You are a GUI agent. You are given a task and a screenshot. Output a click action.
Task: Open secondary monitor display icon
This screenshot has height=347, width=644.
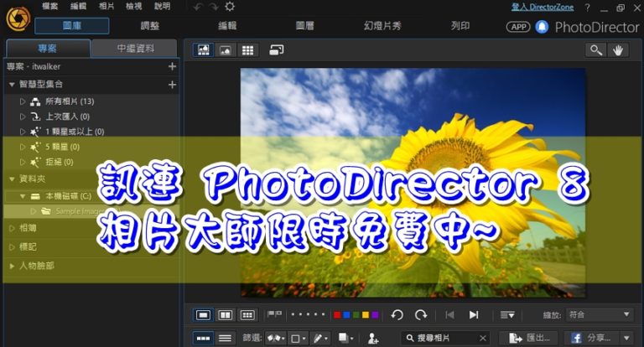(277, 50)
